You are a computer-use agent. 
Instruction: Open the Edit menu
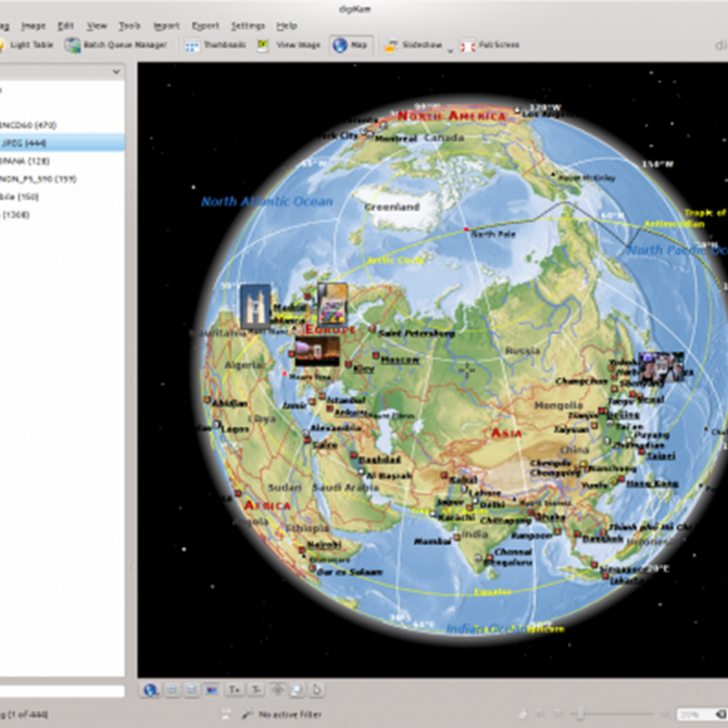coord(66,25)
